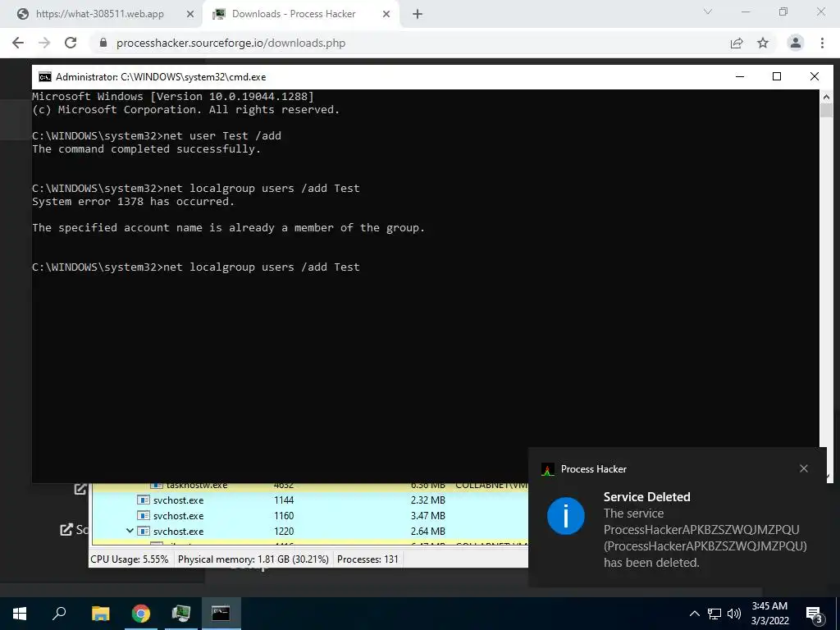840x630 pixels.
Task: Reload the Process Hacker downloads page
Action: [x=71, y=43]
